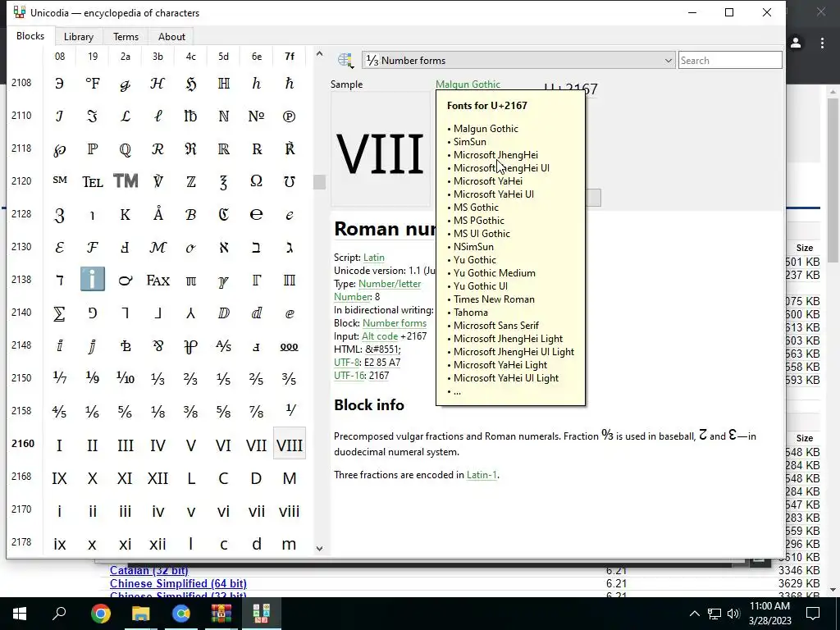Open Google Chrome from the taskbar
The image size is (840, 630).
pos(100,614)
